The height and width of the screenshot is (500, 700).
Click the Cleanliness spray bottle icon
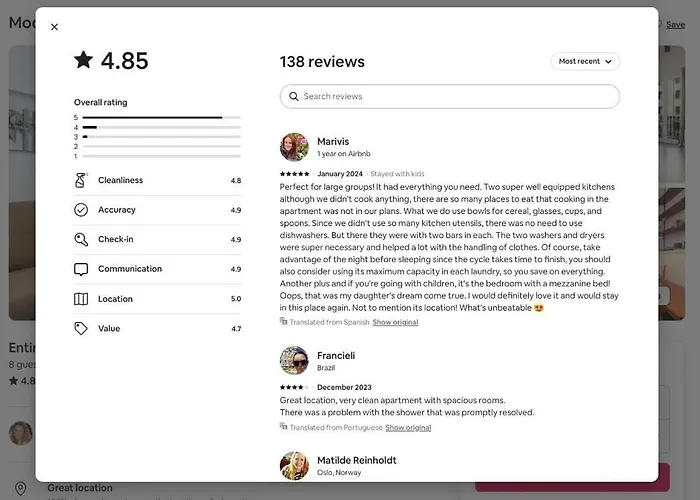click(81, 180)
